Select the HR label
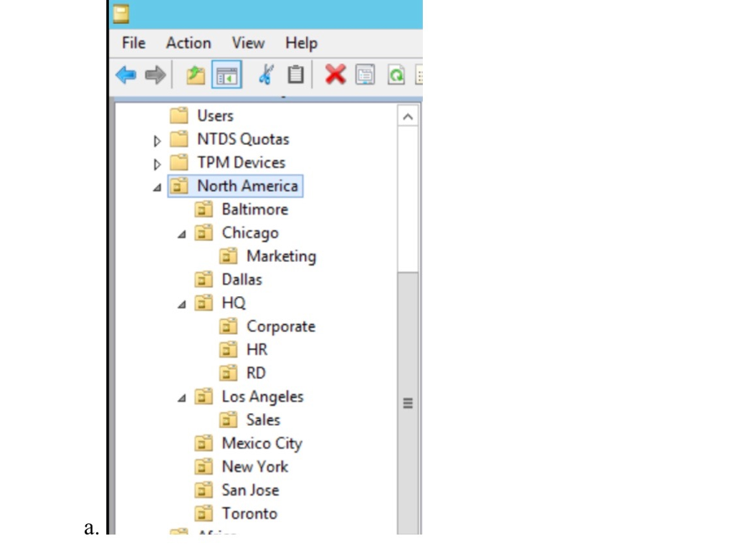This screenshot has width=734, height=560. [257, 350]
